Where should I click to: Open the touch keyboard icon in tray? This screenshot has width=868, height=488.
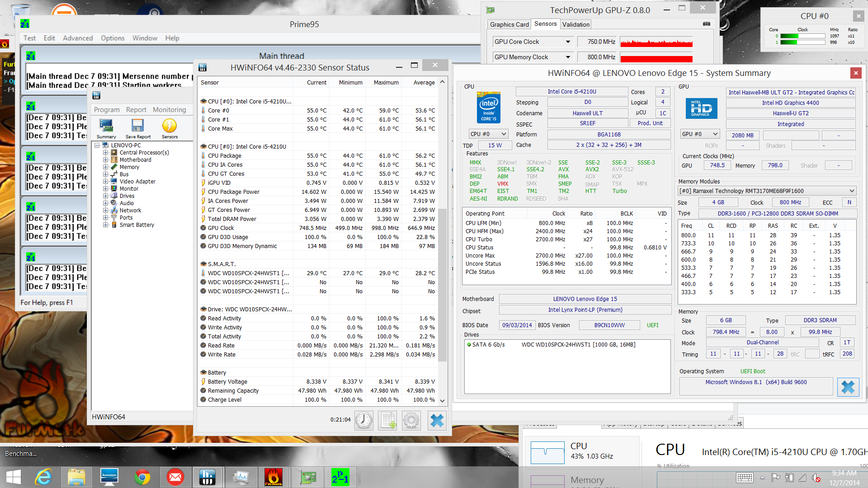(745, 478)
